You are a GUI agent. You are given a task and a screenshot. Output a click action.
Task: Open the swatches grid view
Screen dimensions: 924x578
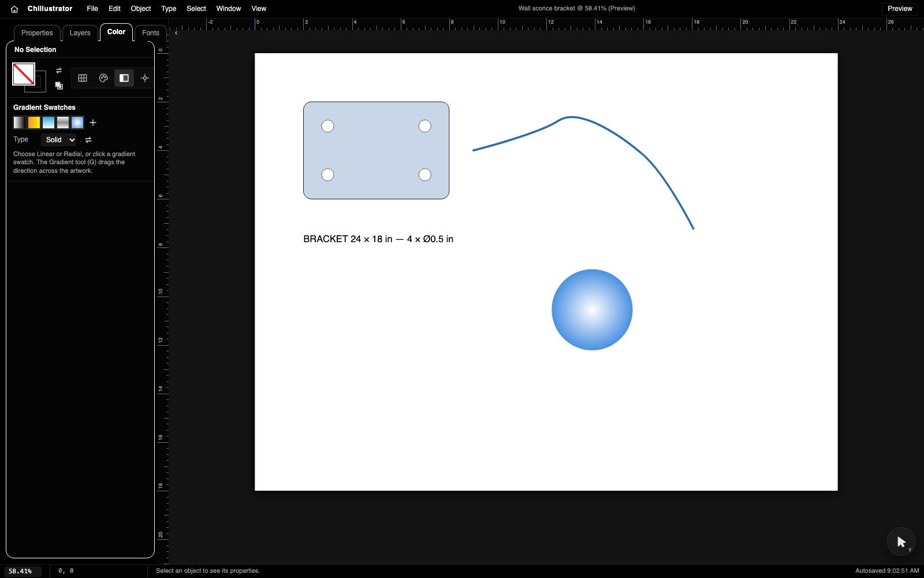[83, 78]
